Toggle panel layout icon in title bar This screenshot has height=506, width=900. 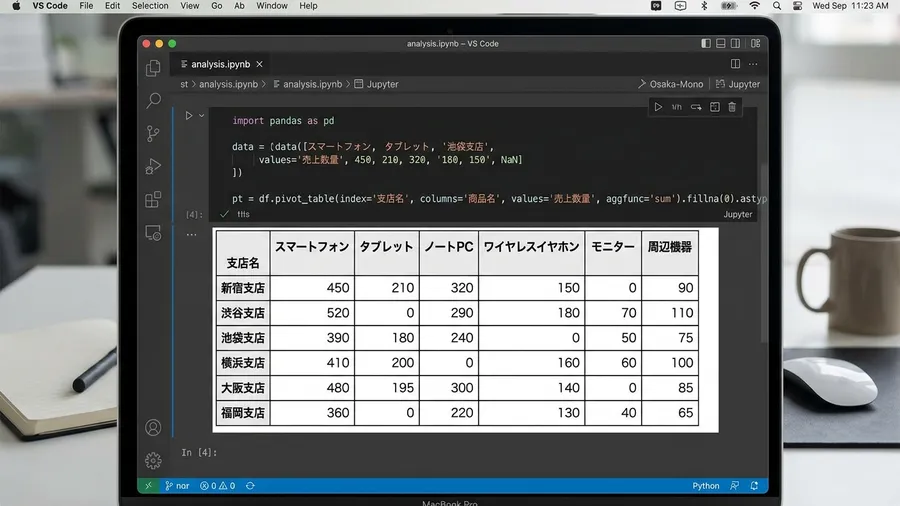tap(721, 44)
